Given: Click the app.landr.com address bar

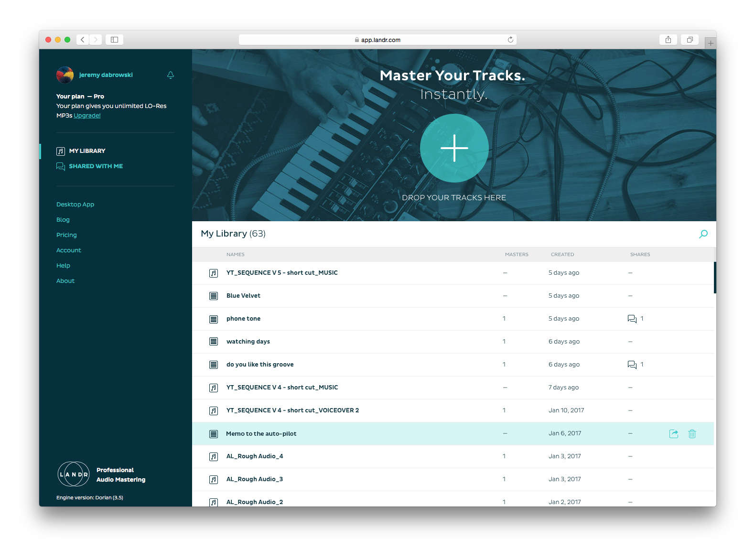Looking at the screenshot, I should pyautogui.click(x=377, y=40).
